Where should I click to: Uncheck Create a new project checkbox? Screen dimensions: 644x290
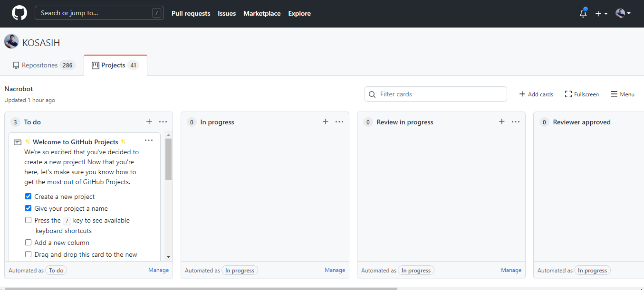point(28,196)
